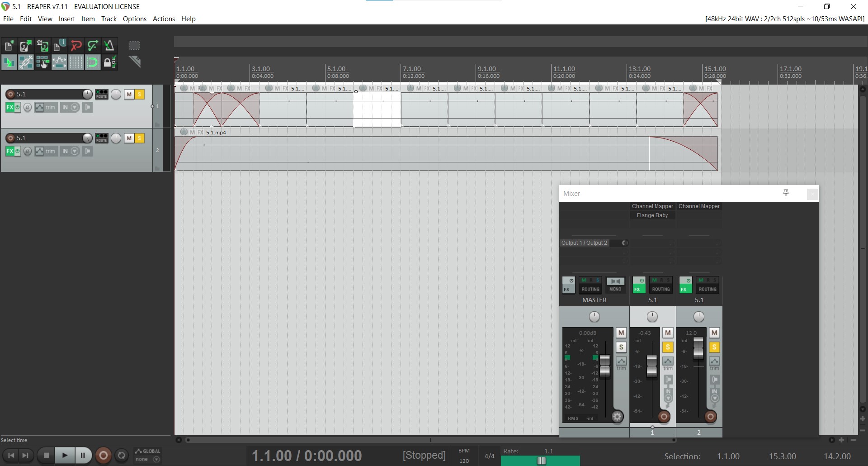Toggle the metronome icon in toolbar
The width and height of the screenshot is (868, 466).
(109, 46)
